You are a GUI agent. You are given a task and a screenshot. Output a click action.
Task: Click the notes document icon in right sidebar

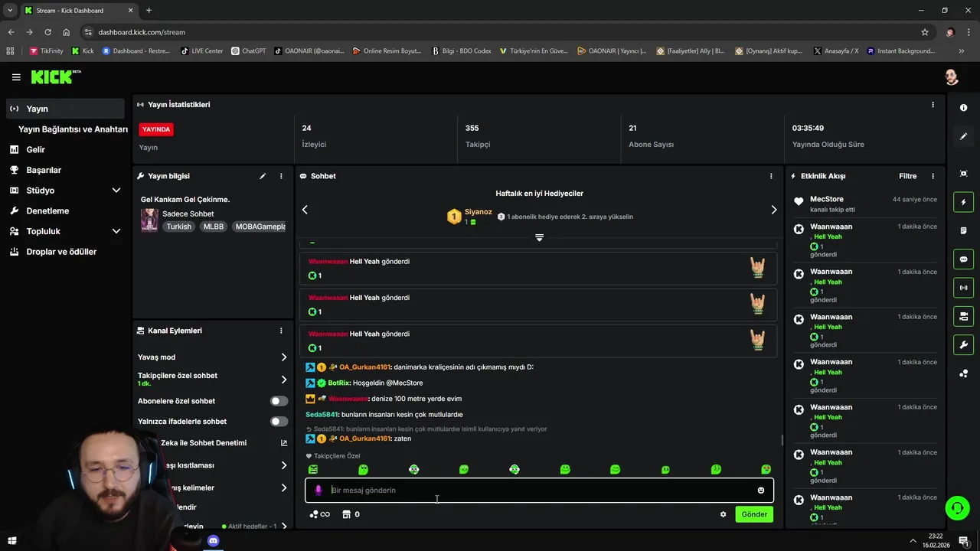pyautogui.click(x=963, y=230)
